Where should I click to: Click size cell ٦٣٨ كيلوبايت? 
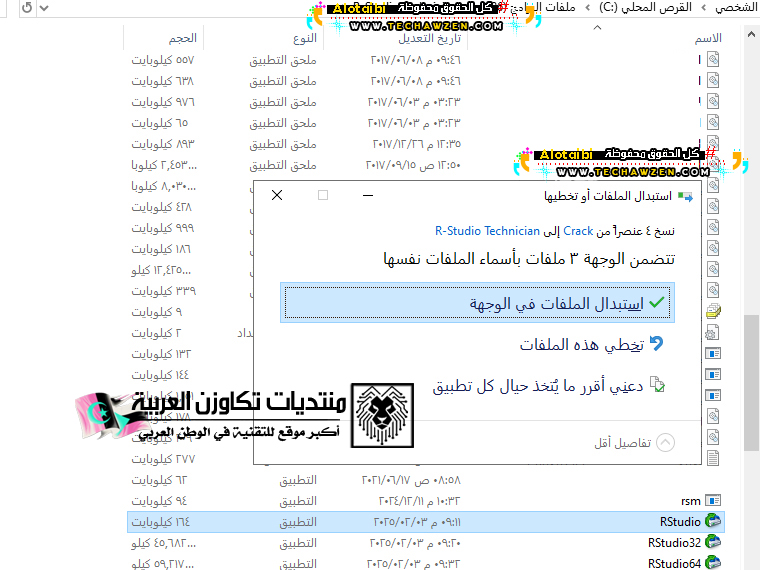(x=163, y=81)
